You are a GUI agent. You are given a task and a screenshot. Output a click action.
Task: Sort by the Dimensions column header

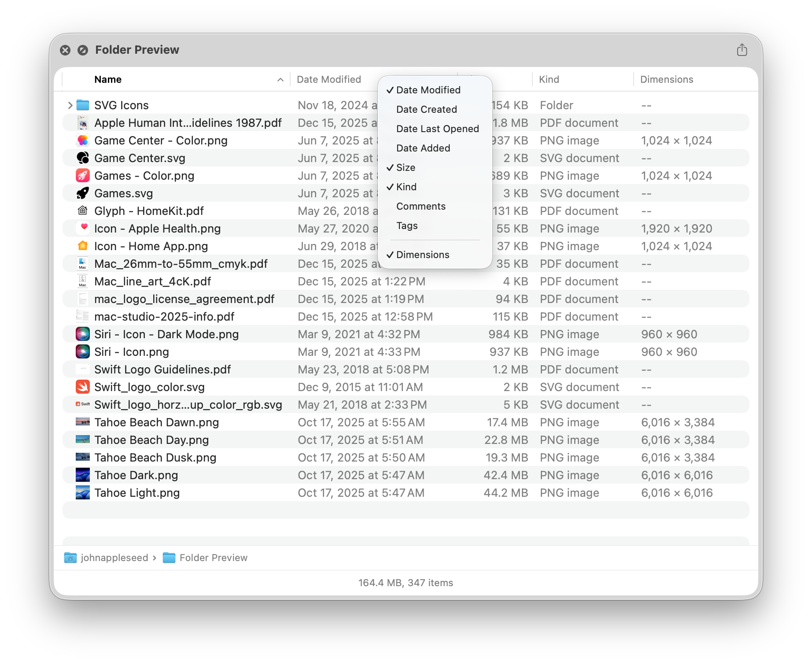click(666, 80)
